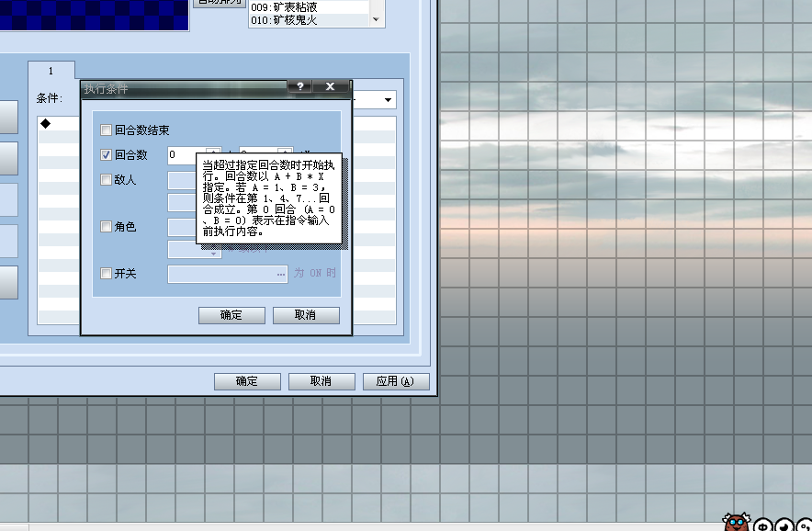Enable the 开关 condition checkbox
Viewport: 812px width, 531px height.
(x=107, y=273)
